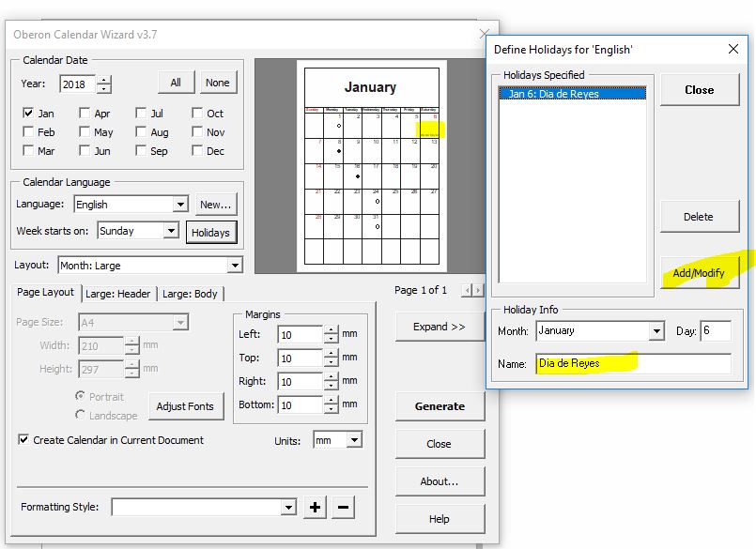Image resolution: width=756 pixels, height=549 pixels.
Task: Open the Holidays button
Action: point(210,233)
